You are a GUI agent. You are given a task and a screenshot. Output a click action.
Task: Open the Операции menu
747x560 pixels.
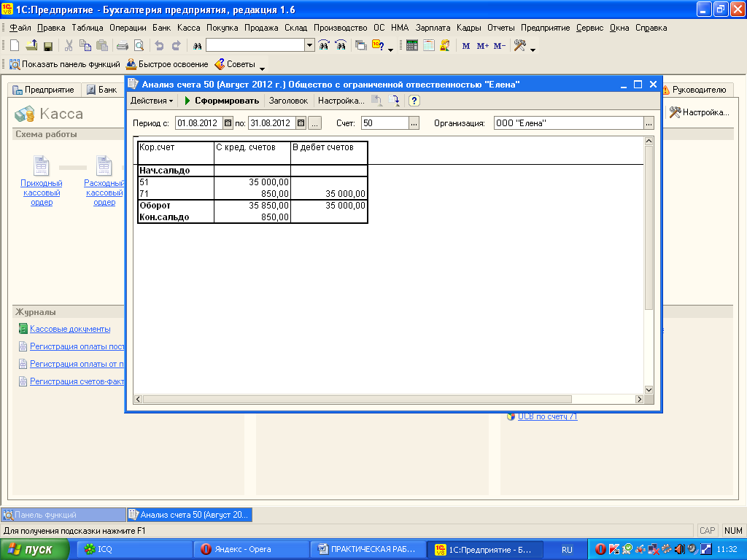coord(128,28)
